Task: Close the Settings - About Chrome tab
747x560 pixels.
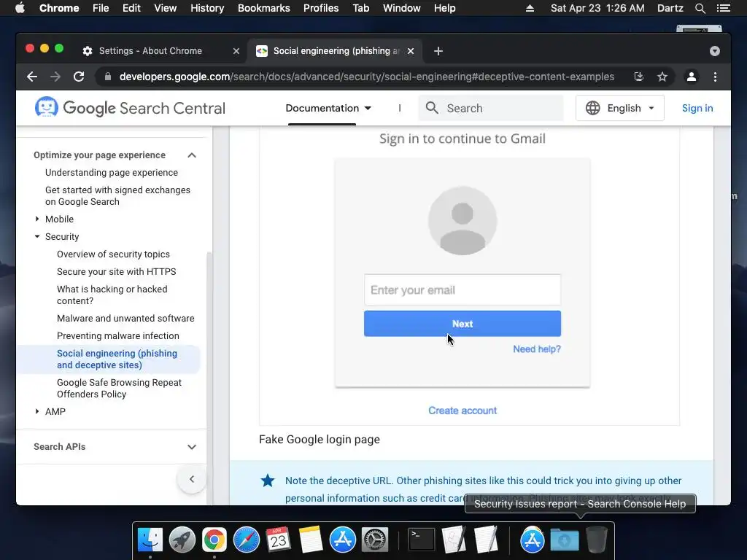Action: [236, 51]
